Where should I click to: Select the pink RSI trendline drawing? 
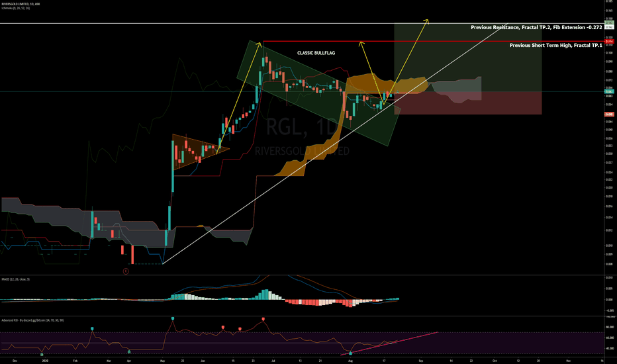coord(389,343)
